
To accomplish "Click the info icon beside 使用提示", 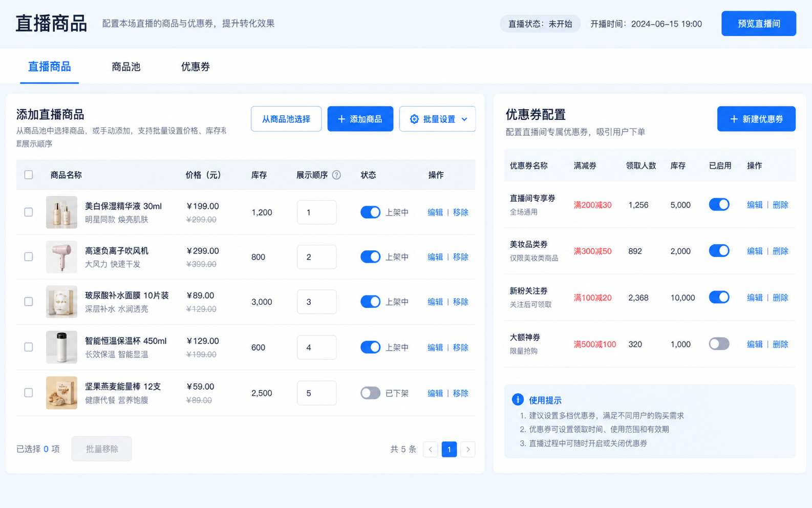I will (x=518, y=400).
